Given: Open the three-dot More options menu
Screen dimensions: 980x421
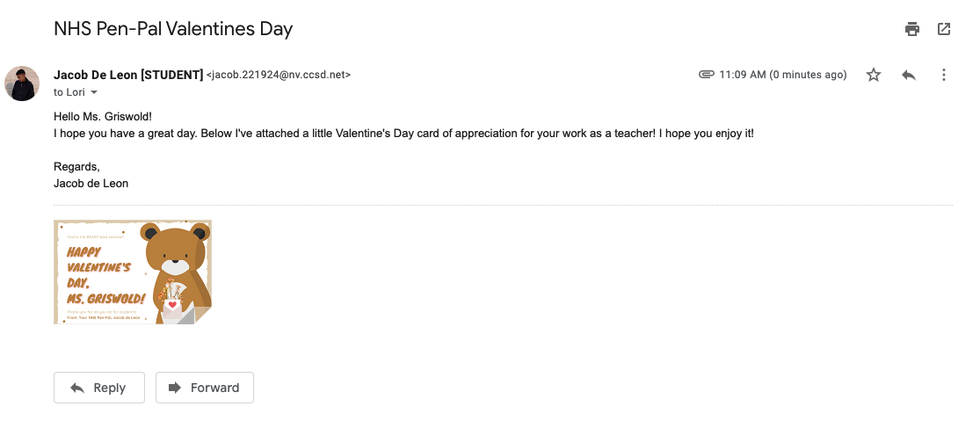Looking at the screenshot, I should pos(944,75).
